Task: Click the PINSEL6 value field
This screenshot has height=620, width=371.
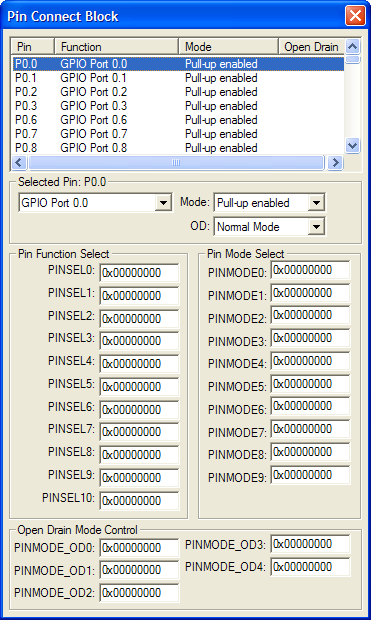Action: click(x=139, y=409)
